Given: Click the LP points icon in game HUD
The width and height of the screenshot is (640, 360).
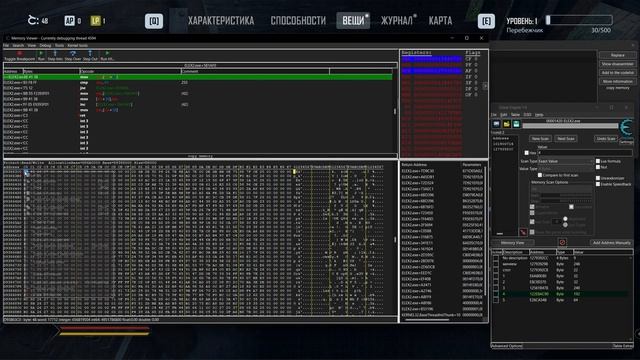Looking at the screenshot, I should coord(96,20).
